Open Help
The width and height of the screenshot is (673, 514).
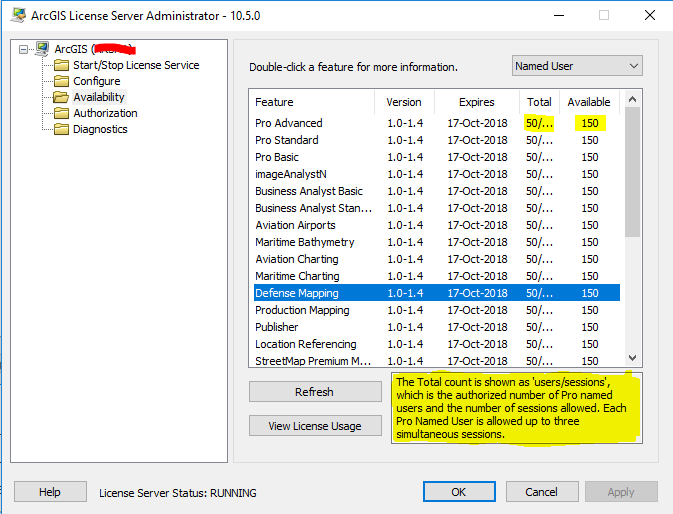(50, 492)
